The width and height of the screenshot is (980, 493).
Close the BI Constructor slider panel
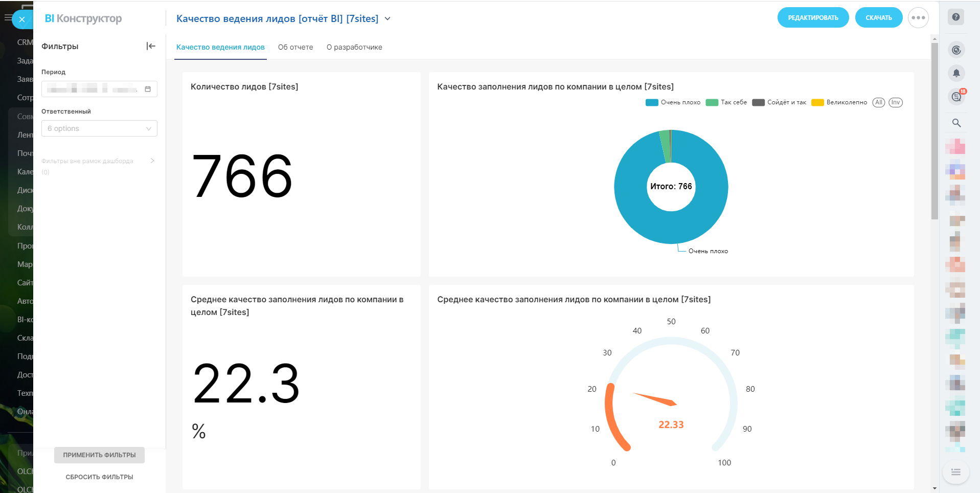tap(21, 19)
